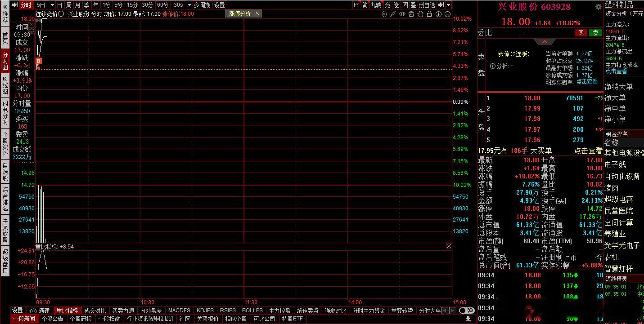Toggle the eye visibility icon in chart toolbar
Viewport: 644px width, 324px height.
click(402, 14)
